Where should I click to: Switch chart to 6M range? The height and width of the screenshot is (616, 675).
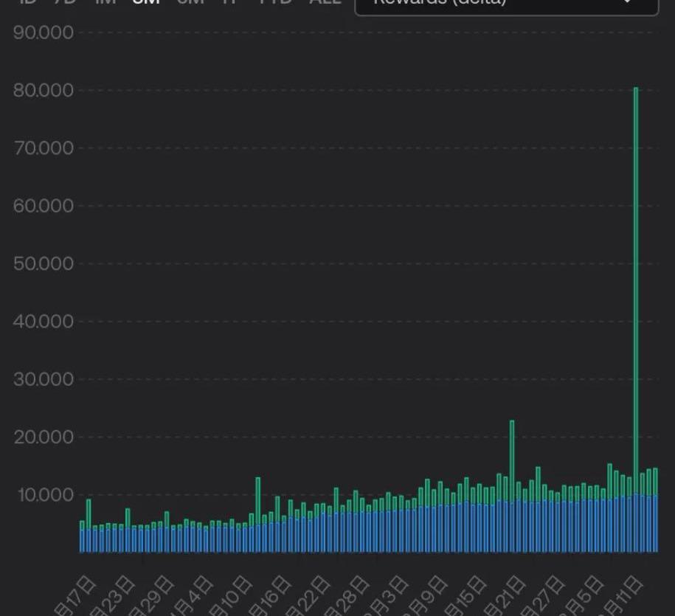pyautogui.click(x=190, y=2)
